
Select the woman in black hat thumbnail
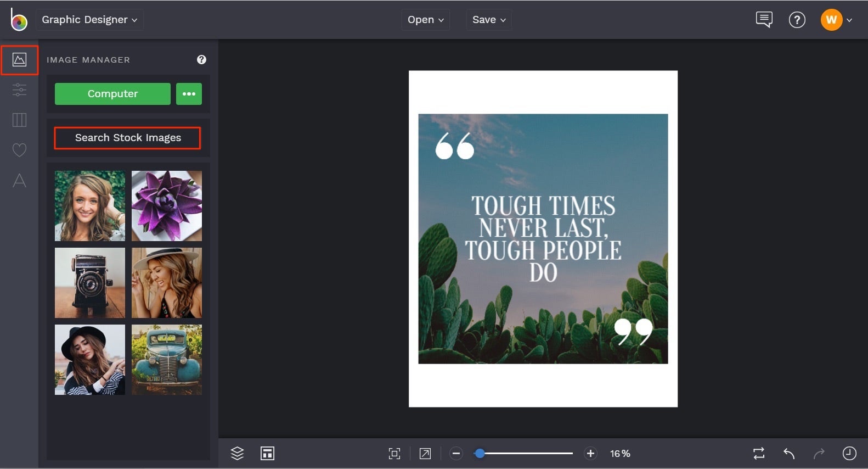click(x=90, y=360)
